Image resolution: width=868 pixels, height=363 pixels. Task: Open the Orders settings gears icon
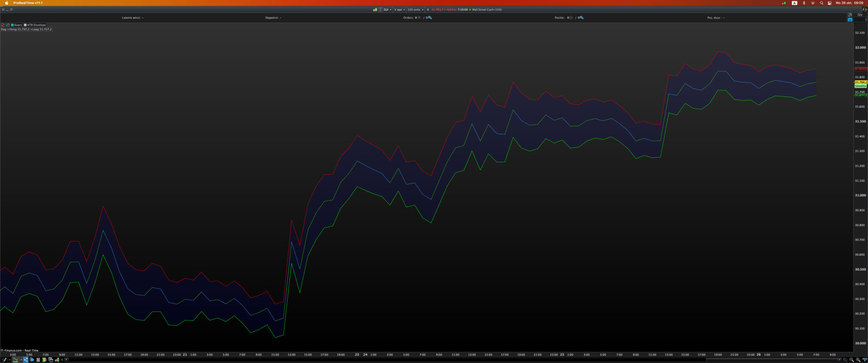(x=430, y=18)
